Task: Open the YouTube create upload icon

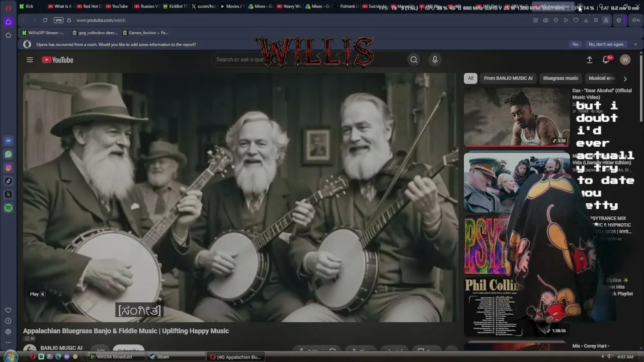Action: (590, 60)
